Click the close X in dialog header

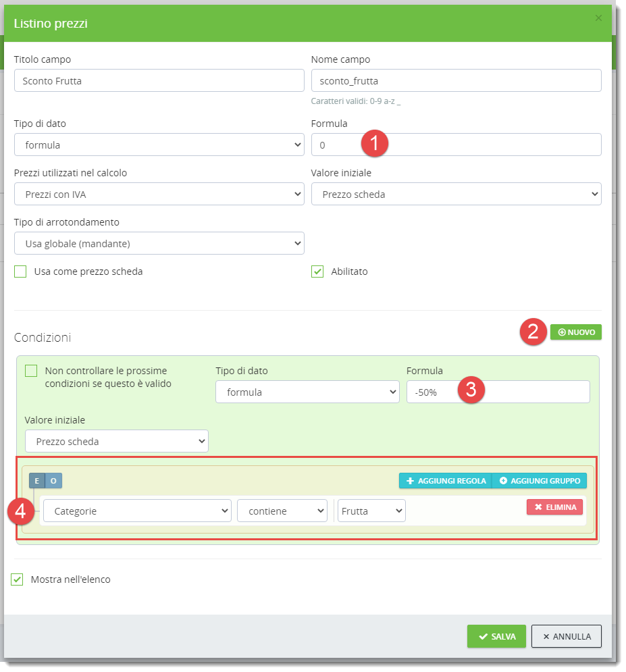[x=598, y=18]
